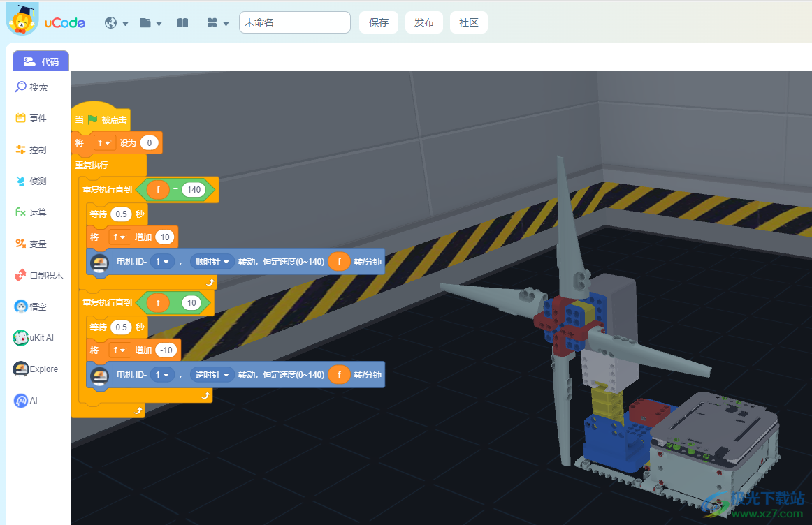The width and height of the screenshot is (812, 525).
Task: Select the 自制积木 custom blocks category
Action: pos(38,276)
